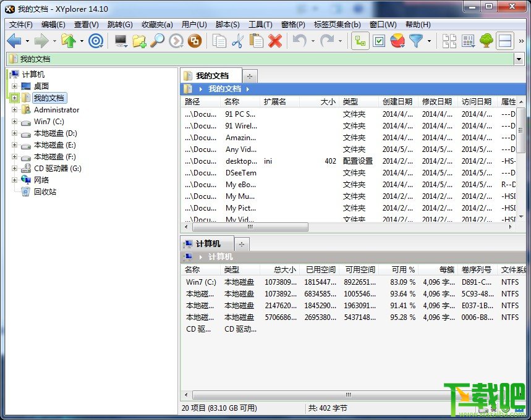This screenshot has height=420, width=531.
Task: Open the Redo dropdown arrow
Action: pos(341,41)
